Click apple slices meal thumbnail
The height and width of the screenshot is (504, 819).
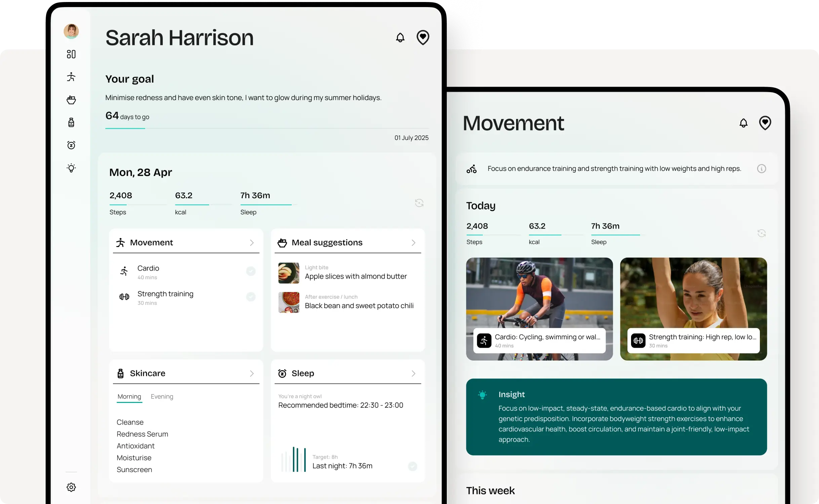289,273
